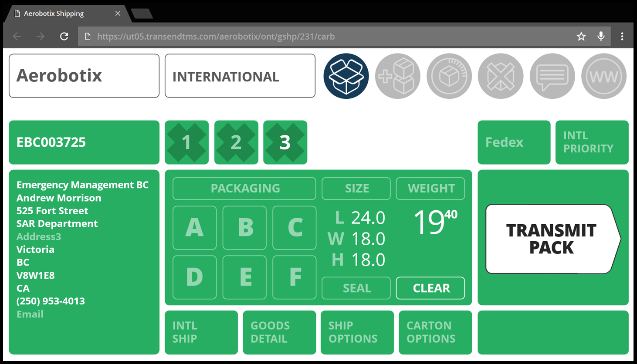Click the crossed-out box icon
Screen dimensions: 637x364
pyautogui.click(x=500, y=76)
